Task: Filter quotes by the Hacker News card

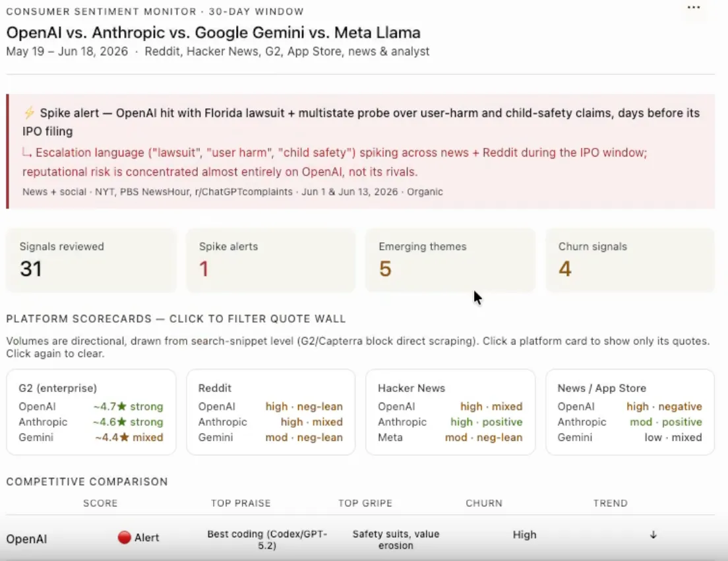Action: point(450,412)
